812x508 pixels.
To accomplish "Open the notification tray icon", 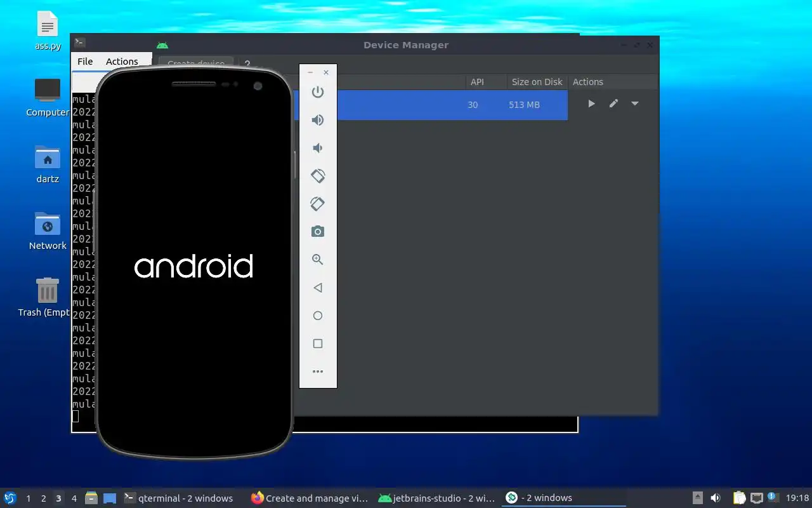I will 773,497.
